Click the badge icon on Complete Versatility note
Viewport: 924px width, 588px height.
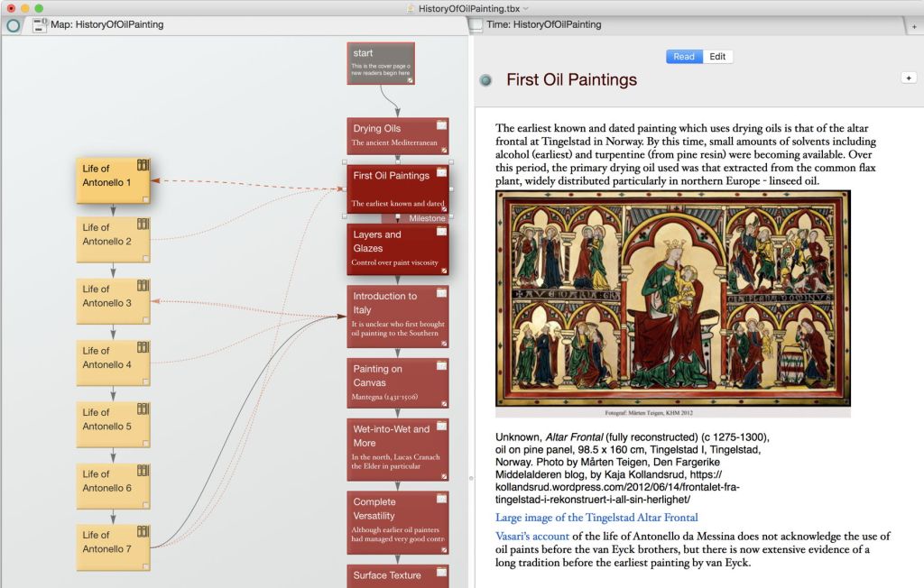pos(442,499)
